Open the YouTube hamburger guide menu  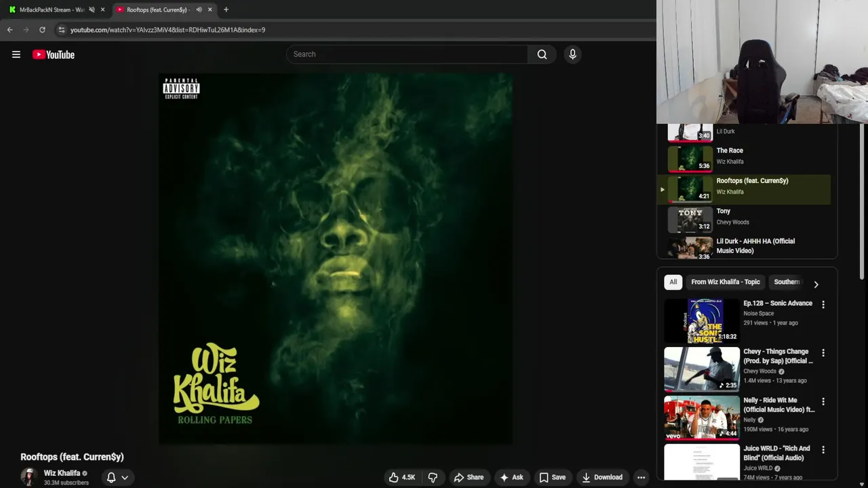coord(16,55)
